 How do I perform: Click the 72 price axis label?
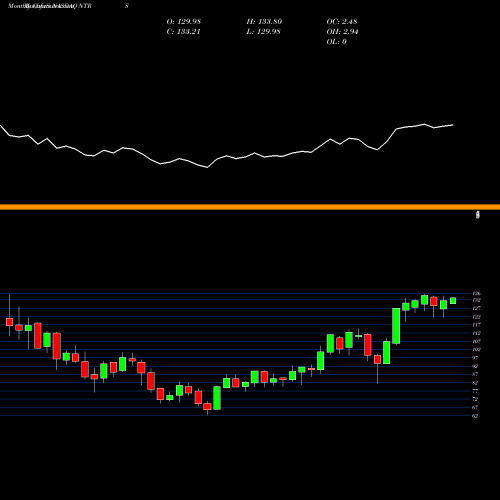click(x=475, y=399)
